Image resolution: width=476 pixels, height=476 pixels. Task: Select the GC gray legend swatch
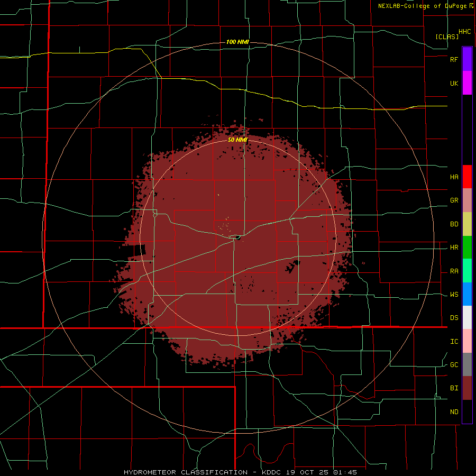point(467,364)
